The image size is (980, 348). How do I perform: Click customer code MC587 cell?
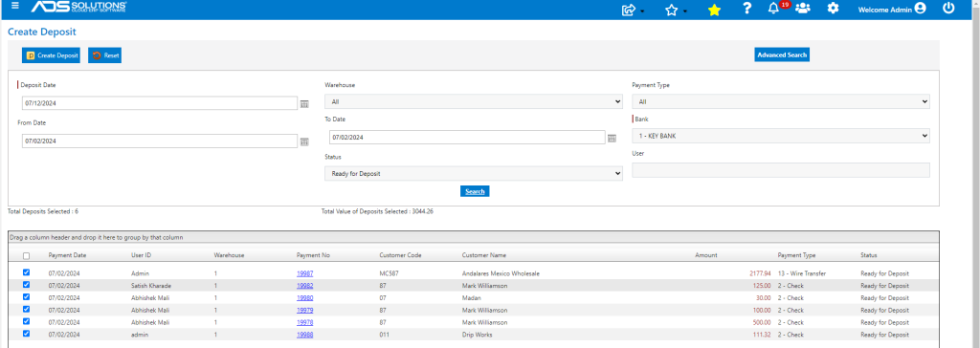coord(389,273)
